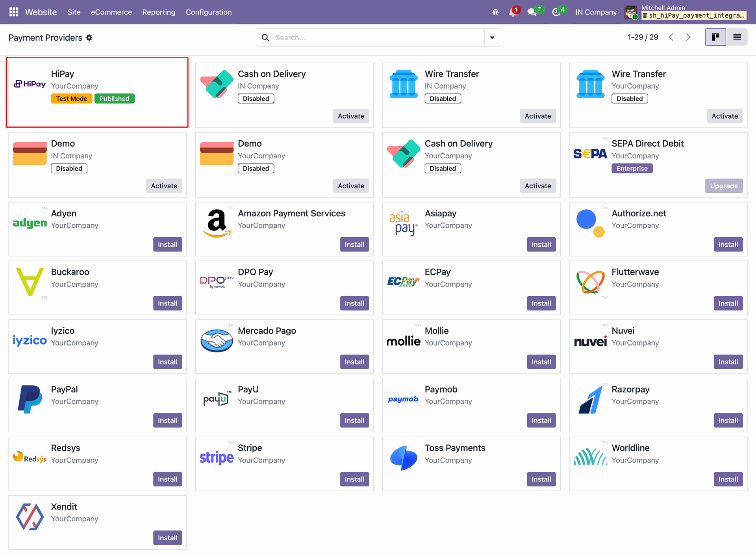The width and height of the screenshot is (756, 556).
Task: Click the search magnifier icon
Action: pyautogui.click(x=265, y=37)
